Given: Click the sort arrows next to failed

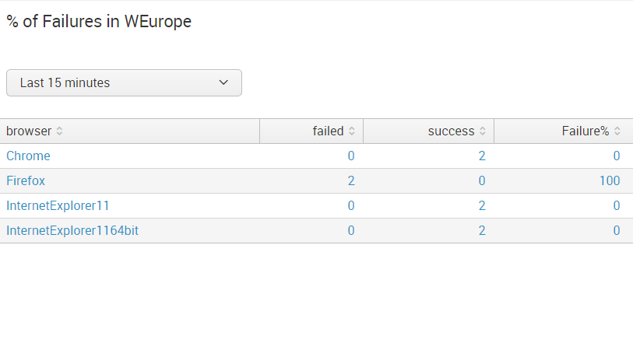Looking at the screenshot, I should (352, 131).
